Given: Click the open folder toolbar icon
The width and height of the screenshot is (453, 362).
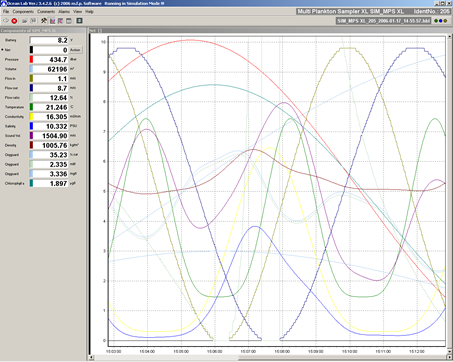Looking at the screenshot, I should (x=24, y=21).
